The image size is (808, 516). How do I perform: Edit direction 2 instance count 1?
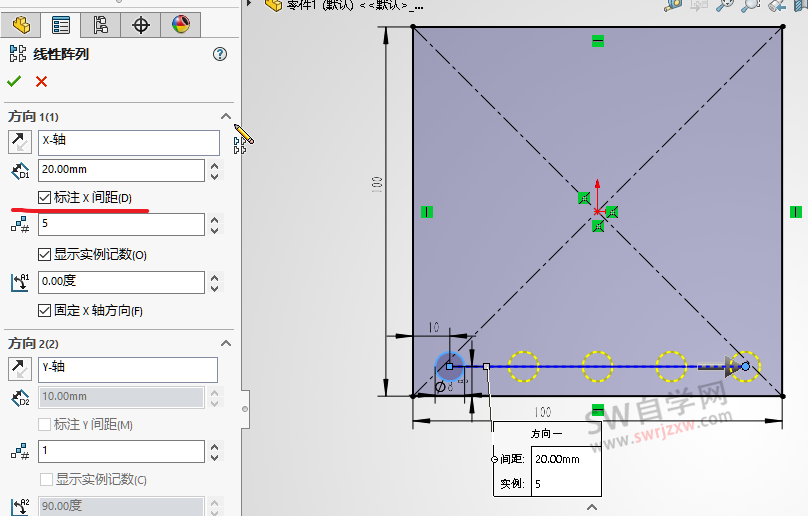tap(121, 451)
